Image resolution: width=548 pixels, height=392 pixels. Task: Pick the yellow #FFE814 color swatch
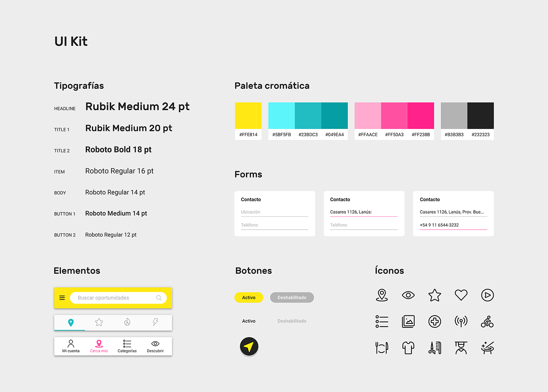248,116
